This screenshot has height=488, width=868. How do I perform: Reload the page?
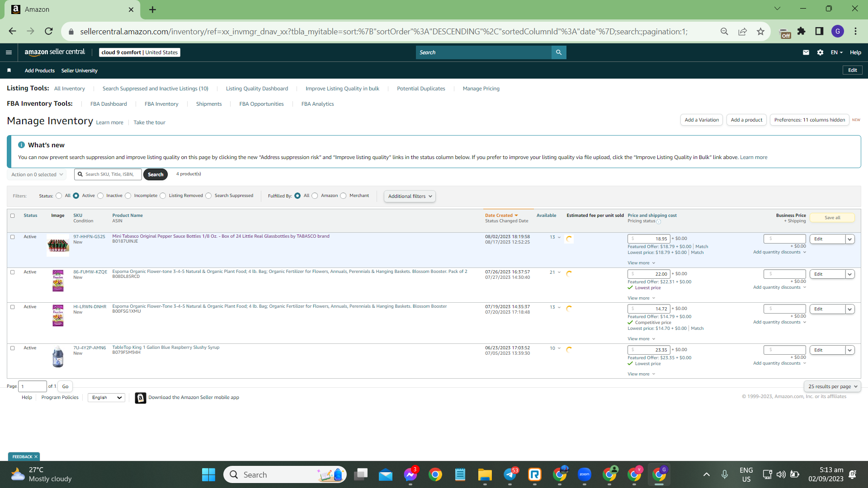tap(48, 31)
